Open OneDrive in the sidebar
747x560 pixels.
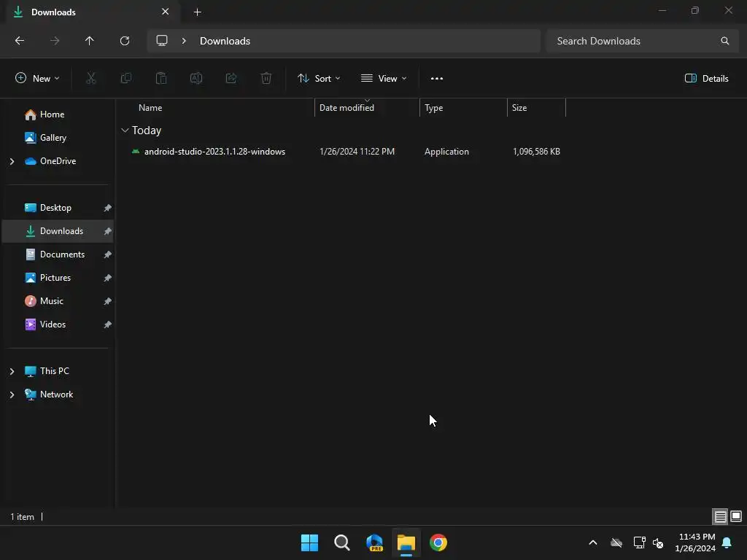pos(58,161)
